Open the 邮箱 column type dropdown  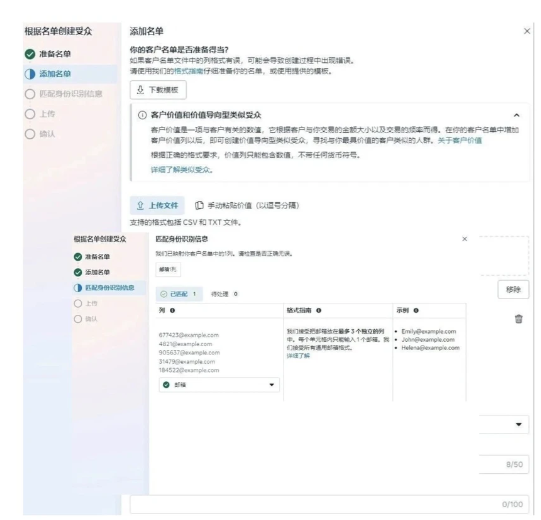click(x=219, y=385)
